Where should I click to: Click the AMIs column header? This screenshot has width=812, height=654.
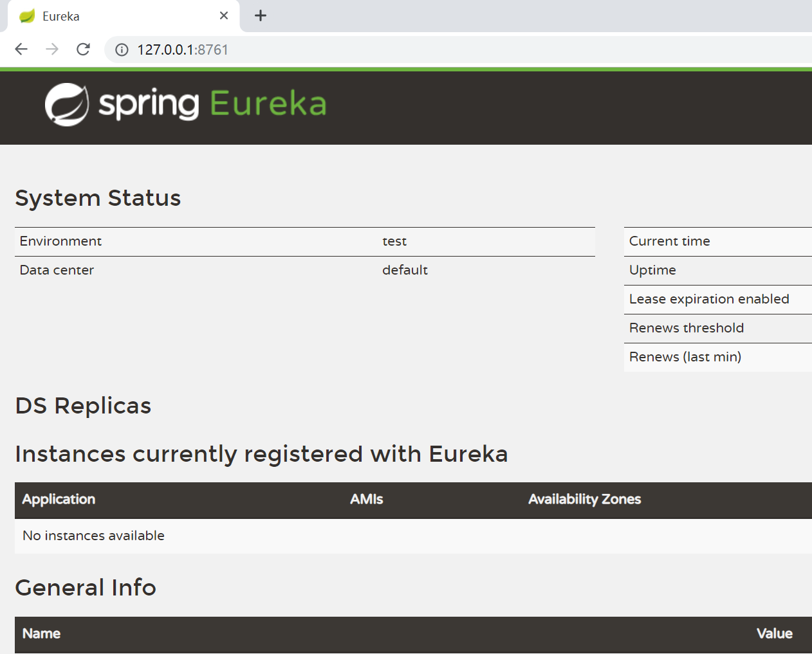[x=366, y=499]
